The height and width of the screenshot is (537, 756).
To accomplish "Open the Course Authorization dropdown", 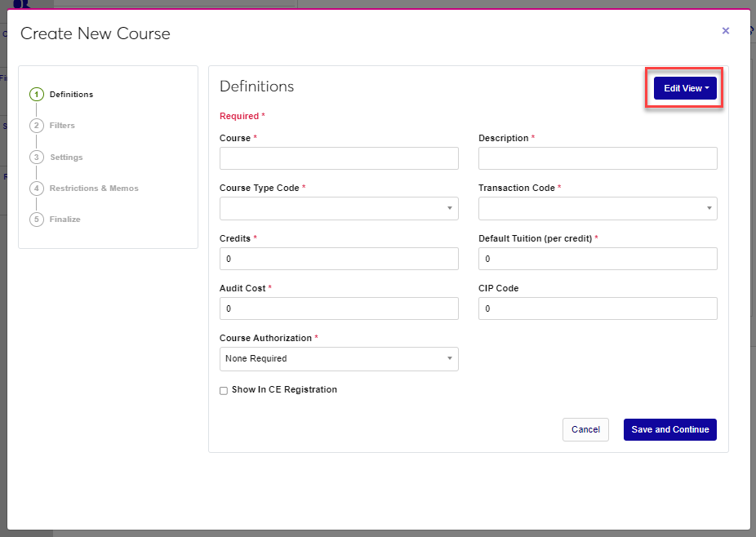I will coord(339,359).
